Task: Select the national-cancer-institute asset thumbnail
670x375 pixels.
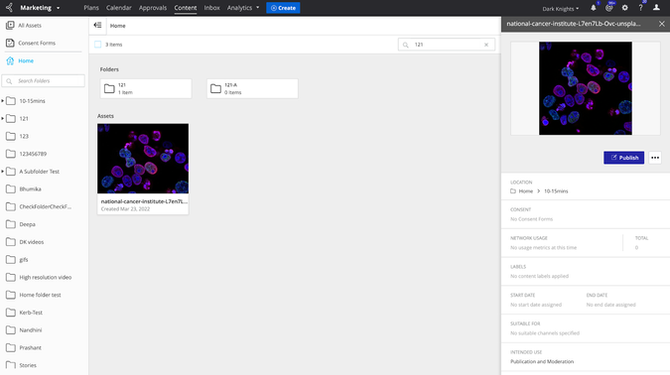Action: click(143, 158)
